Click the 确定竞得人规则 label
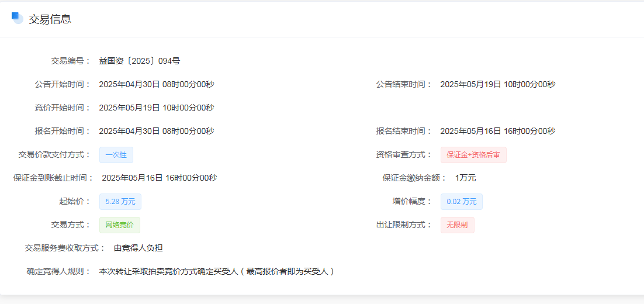Viewport: 644px width, 304px height. [x=59, y=271]
